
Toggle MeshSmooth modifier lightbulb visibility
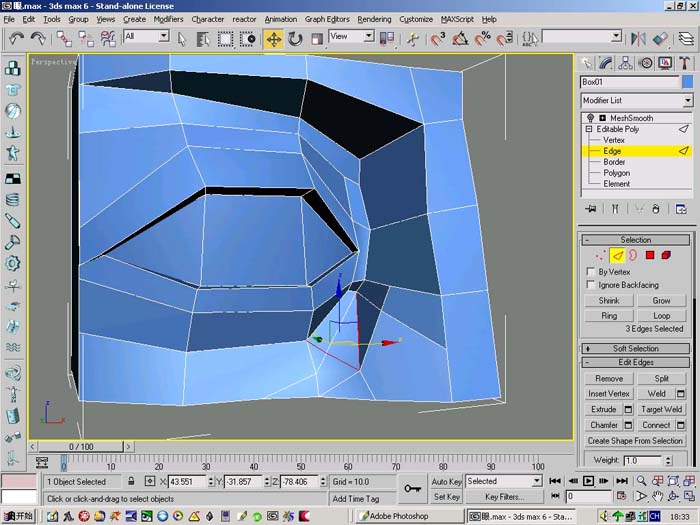point(591,118)
